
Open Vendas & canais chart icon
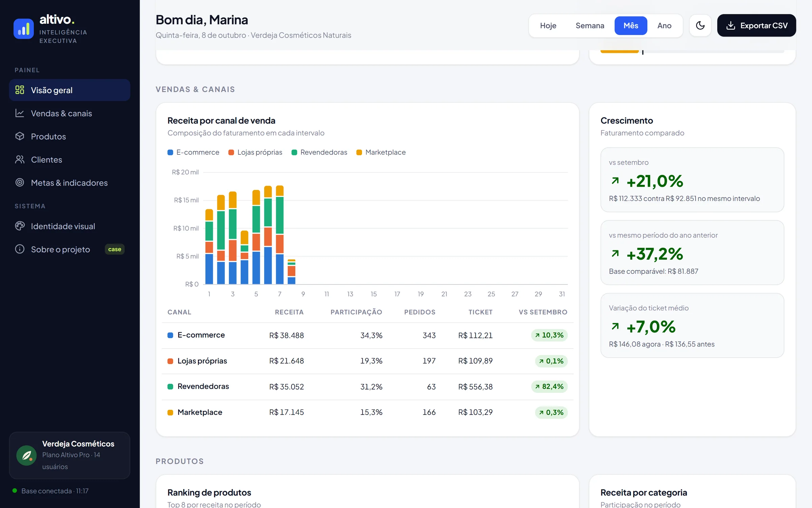tap(20, 113)
